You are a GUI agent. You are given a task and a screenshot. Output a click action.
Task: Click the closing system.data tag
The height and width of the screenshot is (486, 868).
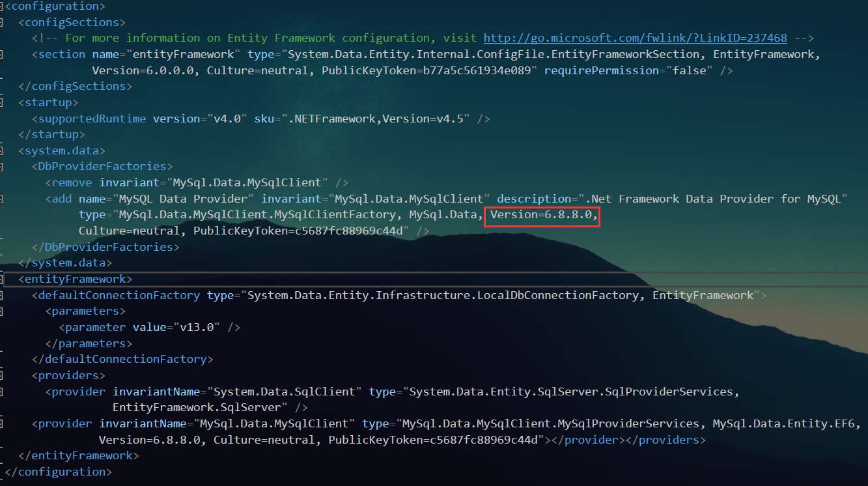[65, 263]
